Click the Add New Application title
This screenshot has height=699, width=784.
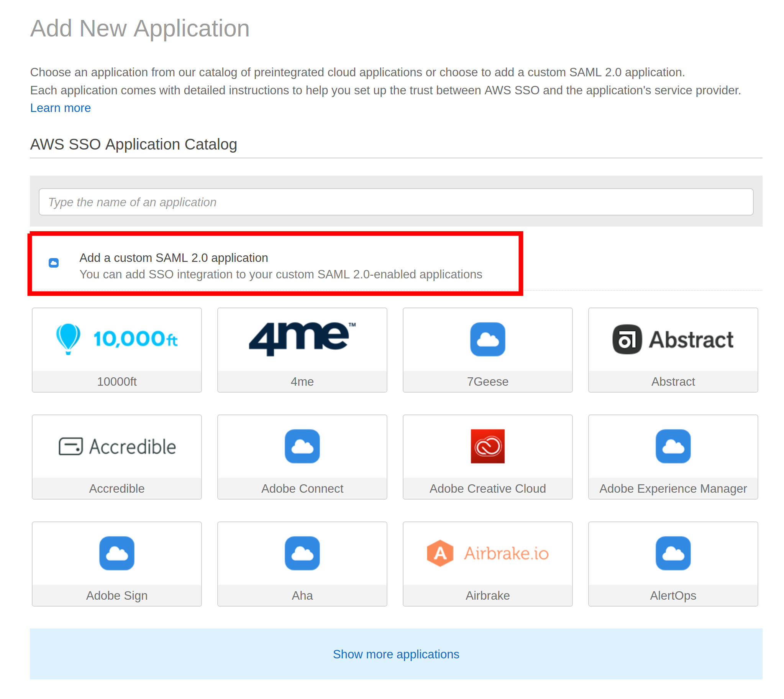point(140,28)
